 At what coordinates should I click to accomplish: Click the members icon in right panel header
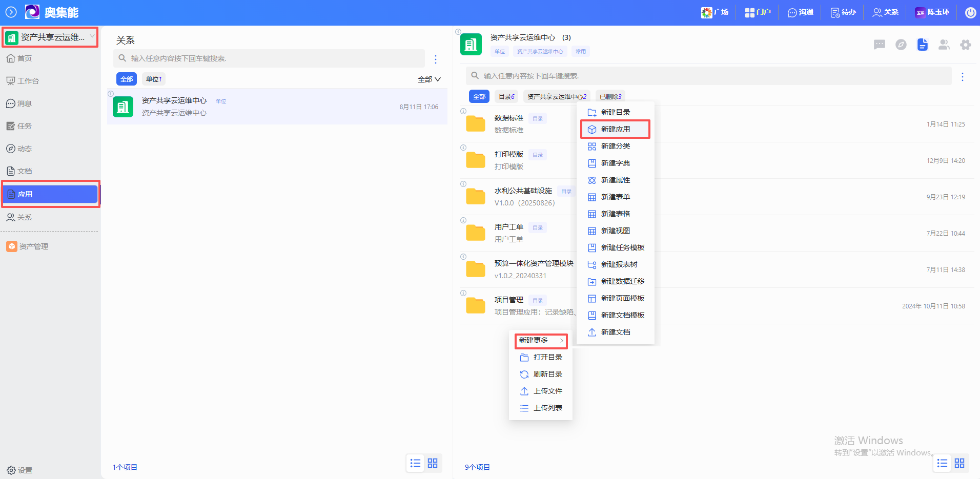point(944,45)
